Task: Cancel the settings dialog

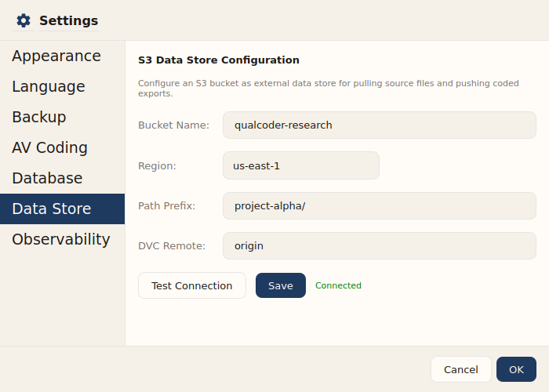Action: (461, 369)
